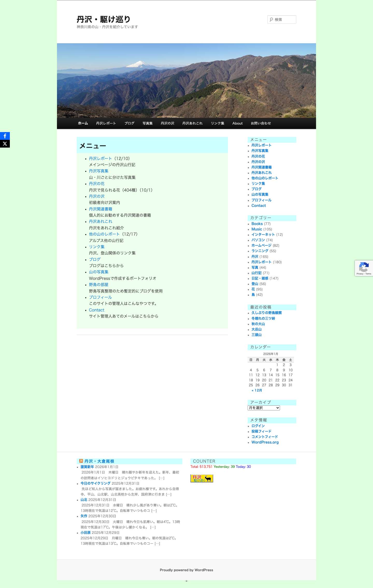The height and width of the screenshot is (588, 373).
Task: Open recent post 秋の大山
Action: [x=258, y=324]
